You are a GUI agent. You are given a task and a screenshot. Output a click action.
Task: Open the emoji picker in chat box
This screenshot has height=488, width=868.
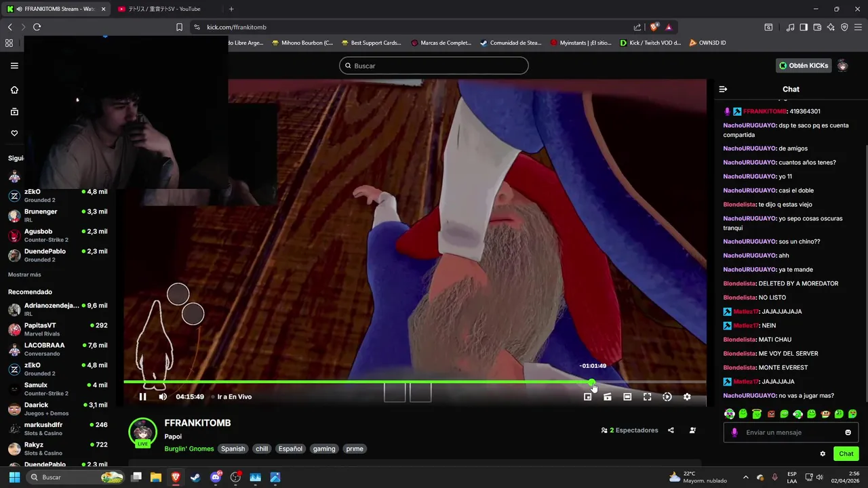(x=848, y=432)
